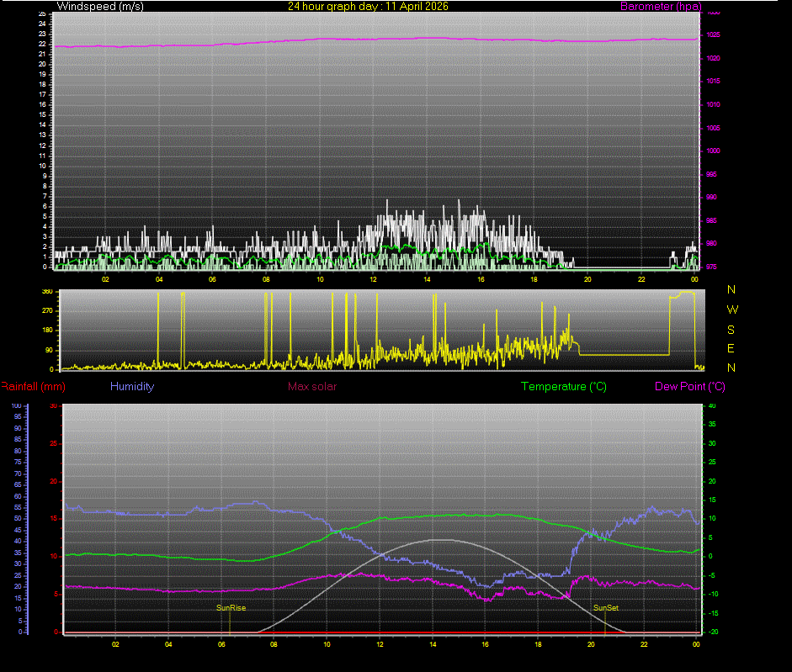792x672 pixels.
Task: Select the N compass letter label
Action: (x=731, y=289)
